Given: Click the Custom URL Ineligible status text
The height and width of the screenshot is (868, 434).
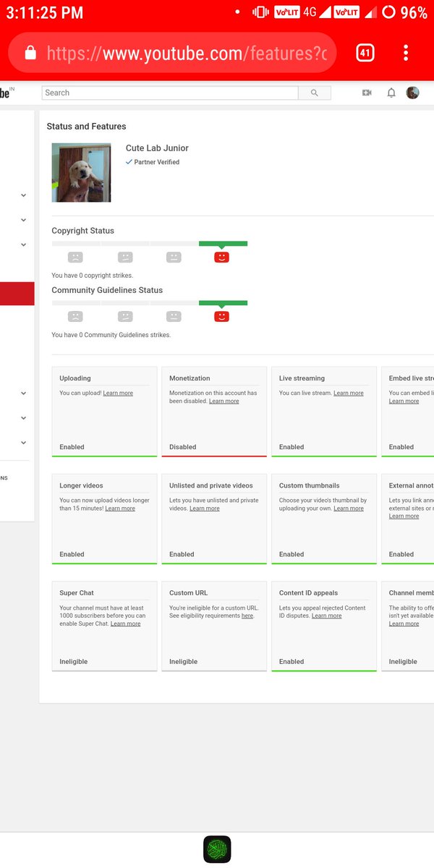Looking at the screenshot, I should coord(184,662).
